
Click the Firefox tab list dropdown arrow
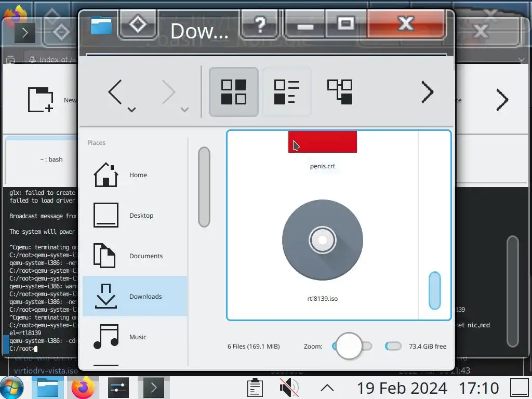click(x=522, y=60)
